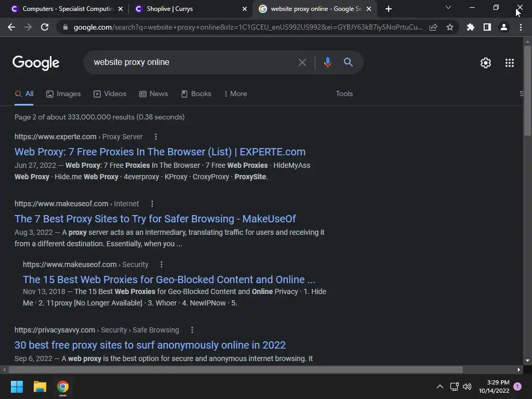532x399 pixels.
Task: Click the address bar URL
Action: tap(248, 27)
